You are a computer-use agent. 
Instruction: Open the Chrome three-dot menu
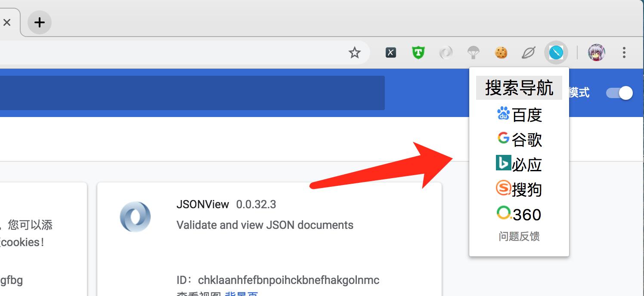(624, 53)
